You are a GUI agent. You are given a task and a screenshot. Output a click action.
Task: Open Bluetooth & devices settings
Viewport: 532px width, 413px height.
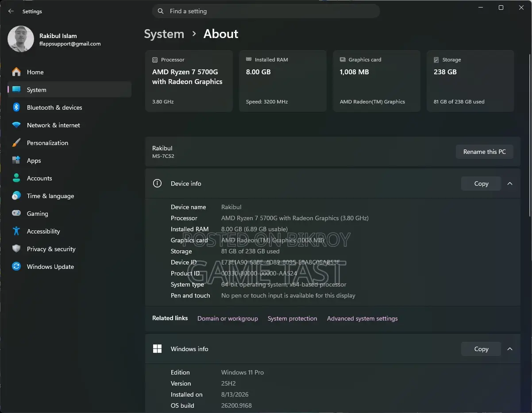coord(69,107)
